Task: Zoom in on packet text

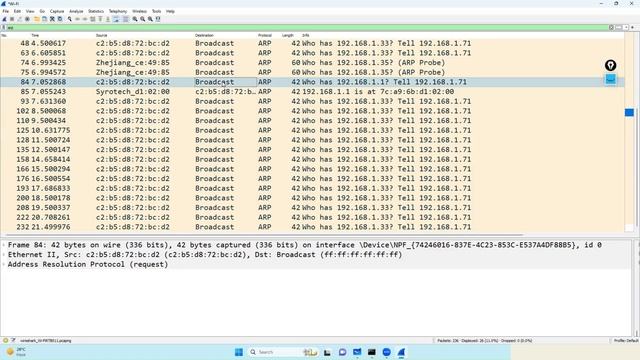Action: [135, 19]
